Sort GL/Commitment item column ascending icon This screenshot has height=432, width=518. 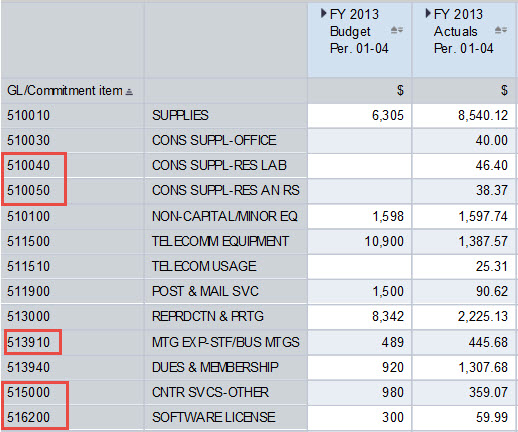[129, 92]
